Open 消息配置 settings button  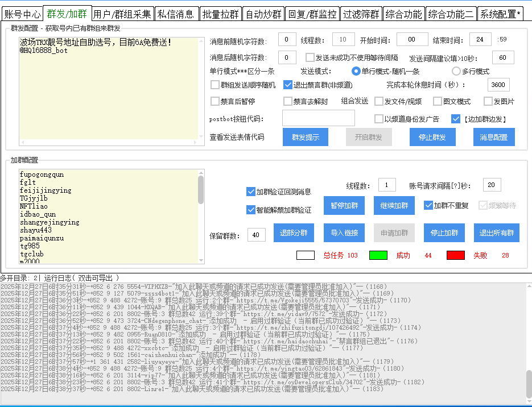(494, 138)
